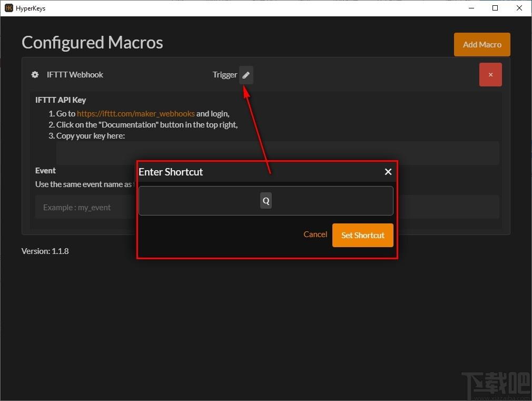
Task: Minimize the HyperKeys window
Action: pos(471,8)
